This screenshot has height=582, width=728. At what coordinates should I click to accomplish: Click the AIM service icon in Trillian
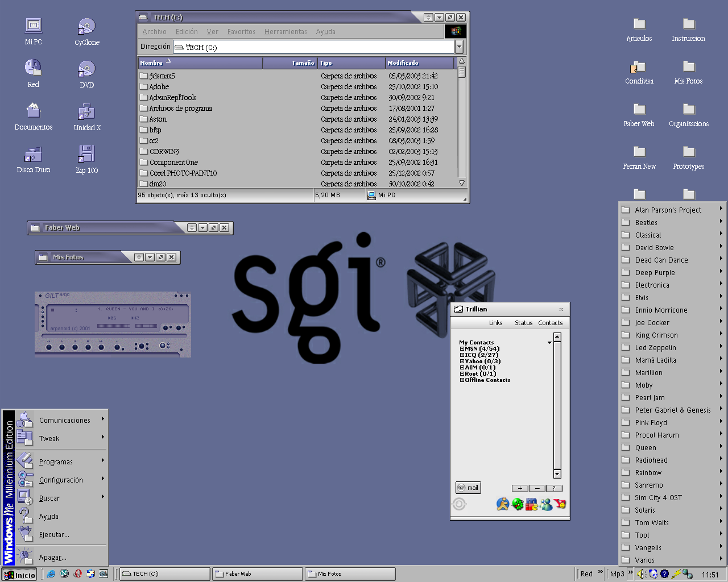[x=502, y=504]
